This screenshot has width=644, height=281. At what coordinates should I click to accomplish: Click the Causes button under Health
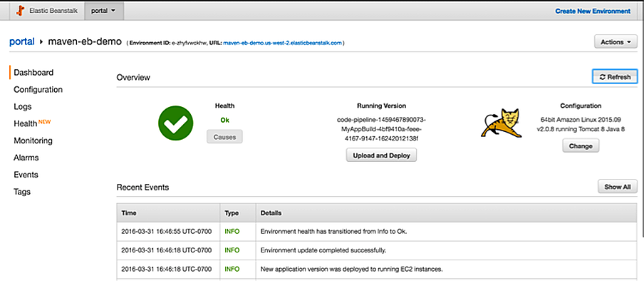point(224,137)
